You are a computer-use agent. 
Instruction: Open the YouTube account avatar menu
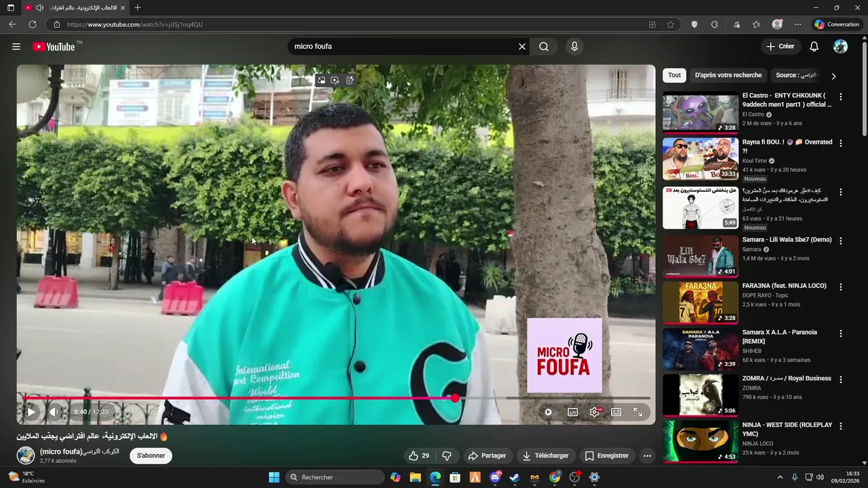pyautogui.click(x=840, y=47)
